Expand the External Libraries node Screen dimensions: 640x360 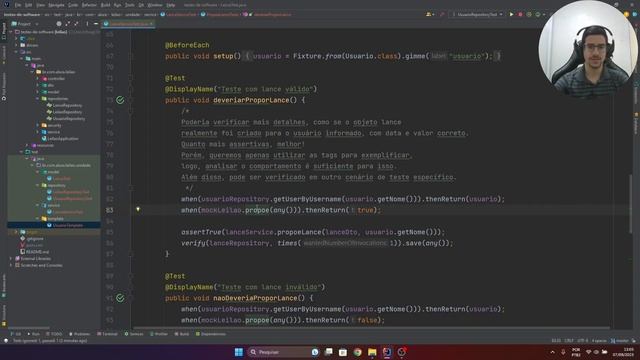[x=11, y=259]
